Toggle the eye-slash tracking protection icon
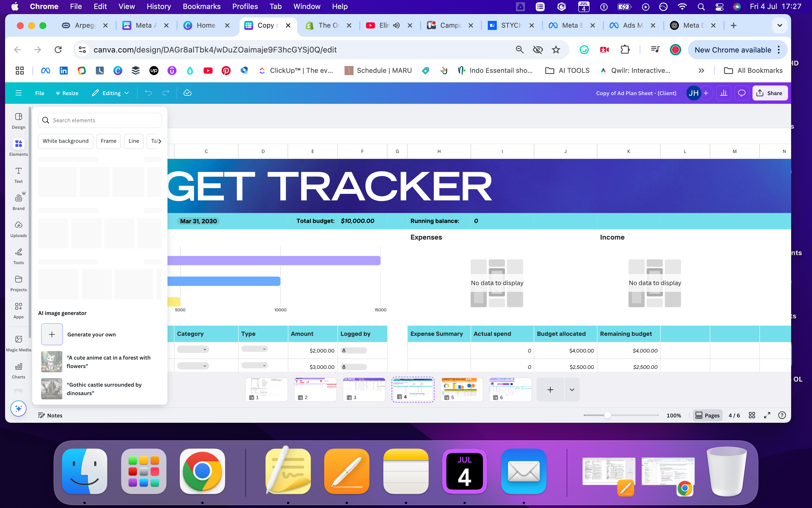The width and height of the screenshot is (812, 508). pyautogui.click(x=538, y=50)
